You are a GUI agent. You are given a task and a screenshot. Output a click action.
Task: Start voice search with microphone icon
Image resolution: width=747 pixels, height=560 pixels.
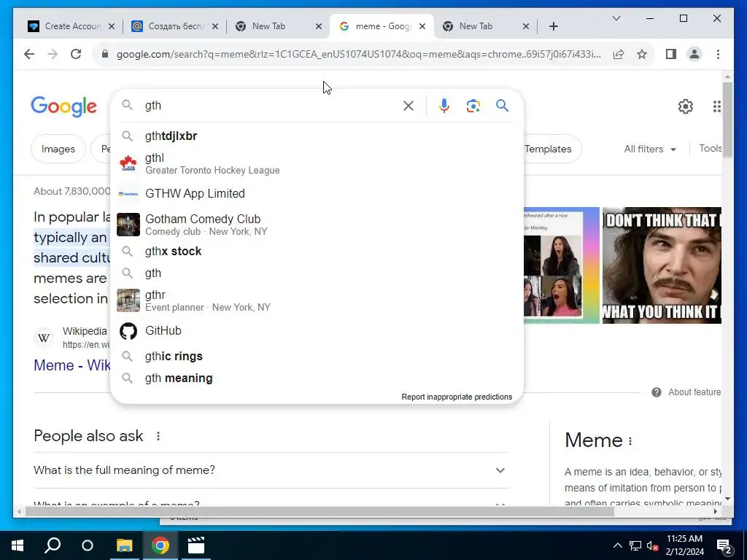pyautogui.click(x=444, y=106)
